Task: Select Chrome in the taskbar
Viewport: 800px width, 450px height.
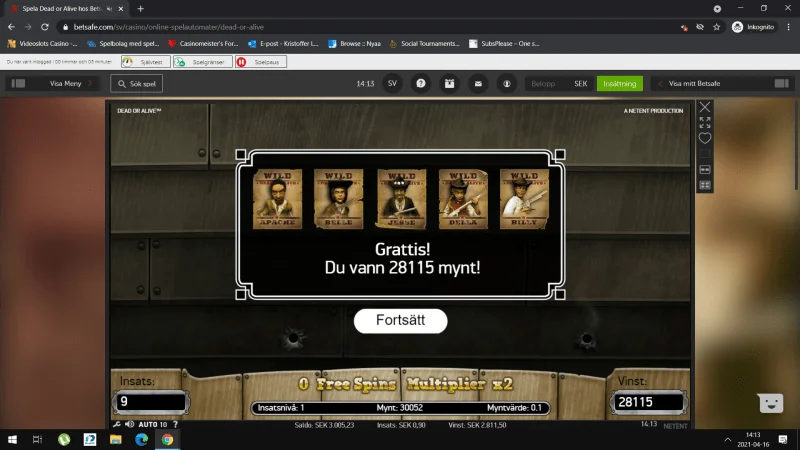Action: [167, 439]
